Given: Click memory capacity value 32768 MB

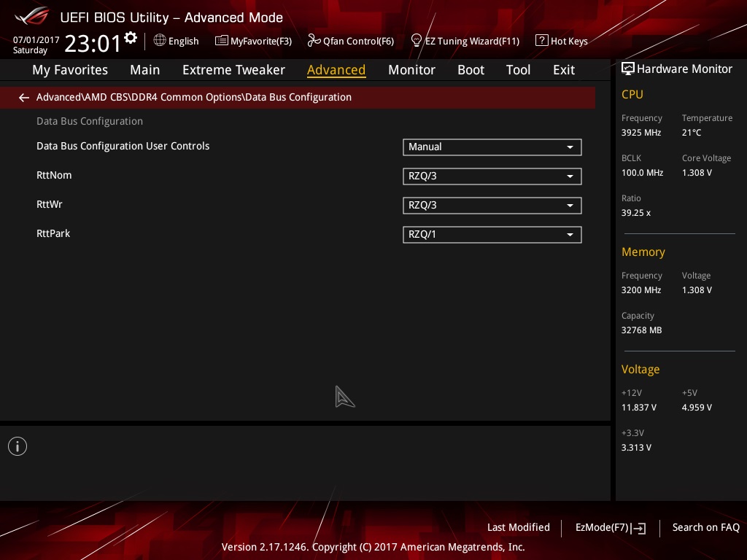Looking at the screenshot, I should click(642, 330).
